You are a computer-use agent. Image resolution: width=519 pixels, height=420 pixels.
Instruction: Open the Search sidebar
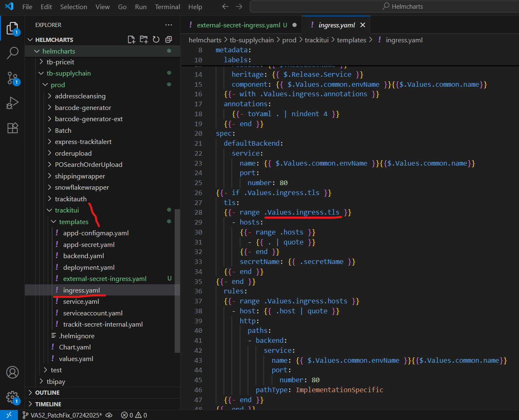[x=12, y=53]
